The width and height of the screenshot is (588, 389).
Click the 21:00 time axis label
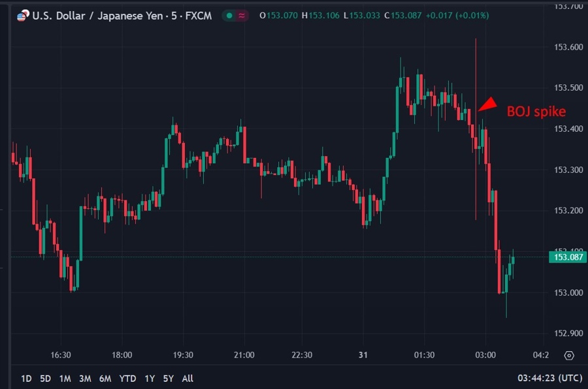(x=244, y=355)
